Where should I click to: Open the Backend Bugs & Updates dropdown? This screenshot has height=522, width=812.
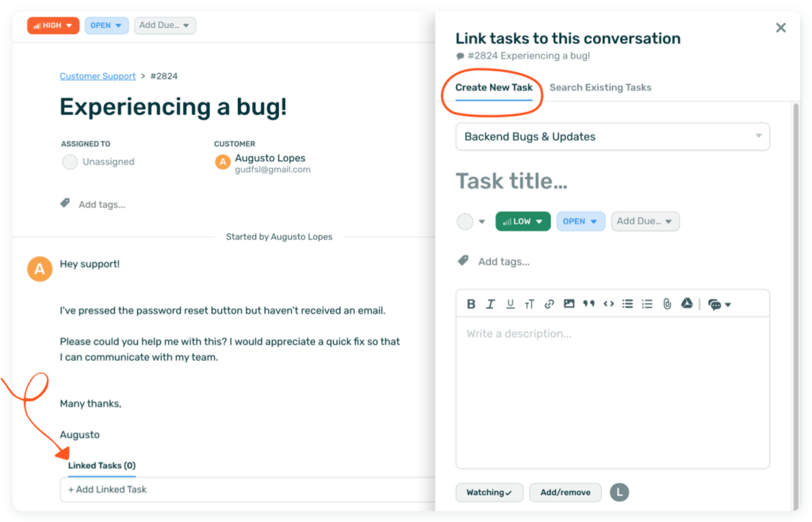click(612, 136)
